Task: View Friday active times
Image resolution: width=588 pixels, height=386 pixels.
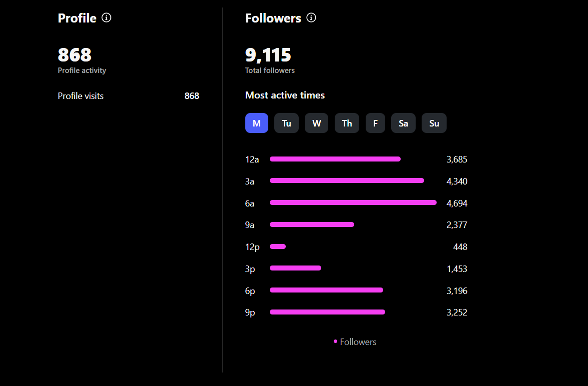Action: (x=375, y=123)
